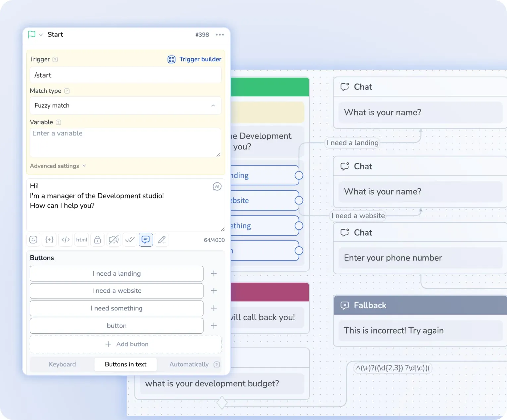Click the double checkmark delivery icon
507x420 pixels.
coord(130,239)
